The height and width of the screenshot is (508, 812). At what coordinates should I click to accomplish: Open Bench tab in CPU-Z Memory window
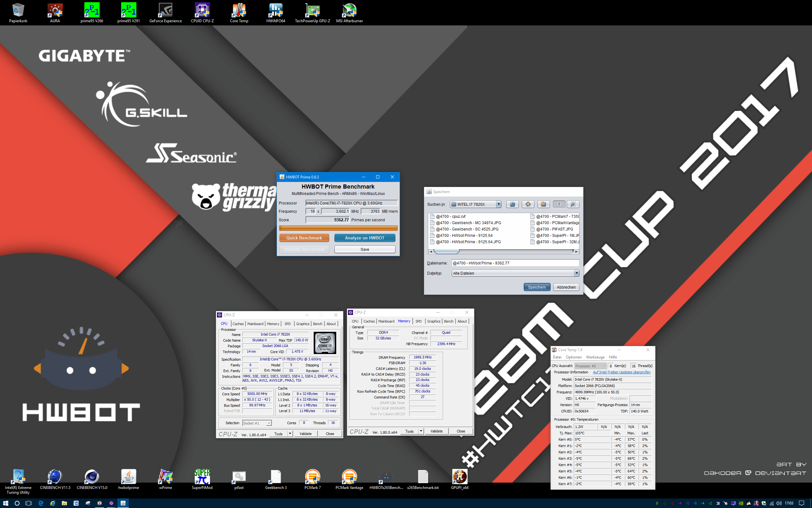(x=449, y=321)
